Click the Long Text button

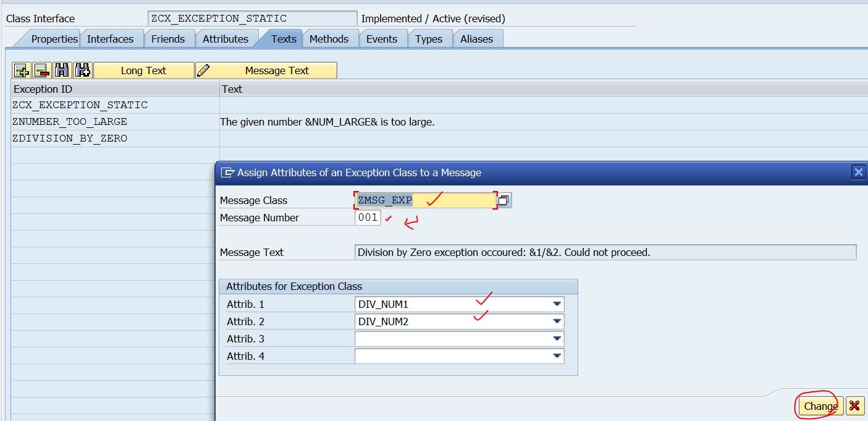(143, 70)
